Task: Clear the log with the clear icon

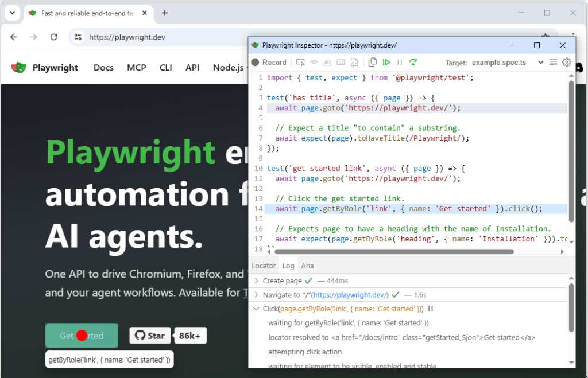Action: pyautogui.click(x=553, y=62)
